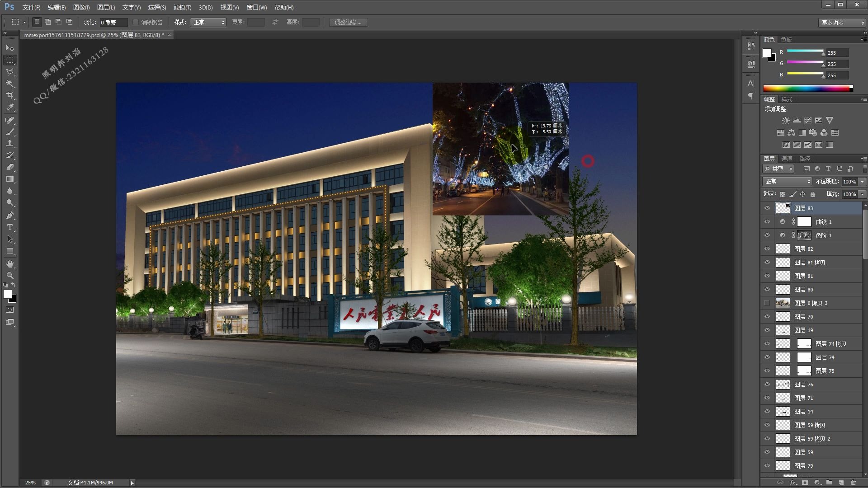Open the 样式 style dropdown
Screen dimensions: 868x488
(208, 22)
